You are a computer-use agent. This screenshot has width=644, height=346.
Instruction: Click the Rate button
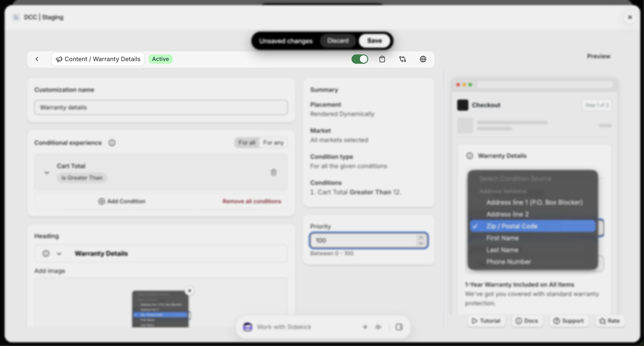point(610,321)
